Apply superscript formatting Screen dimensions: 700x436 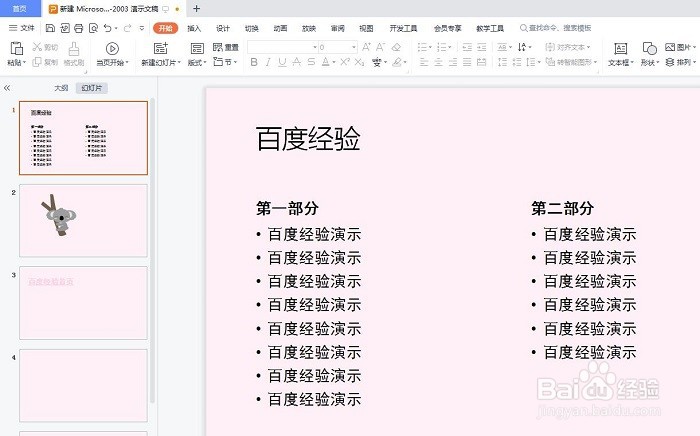click(345, 62)
